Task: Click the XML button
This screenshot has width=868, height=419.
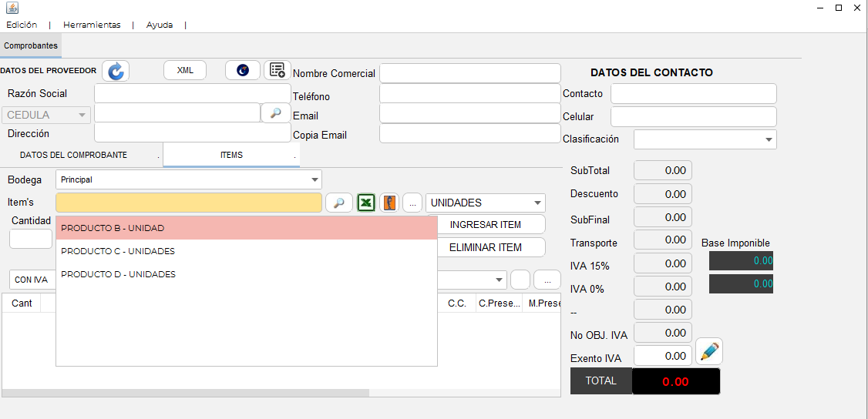Action: (185, 70)
